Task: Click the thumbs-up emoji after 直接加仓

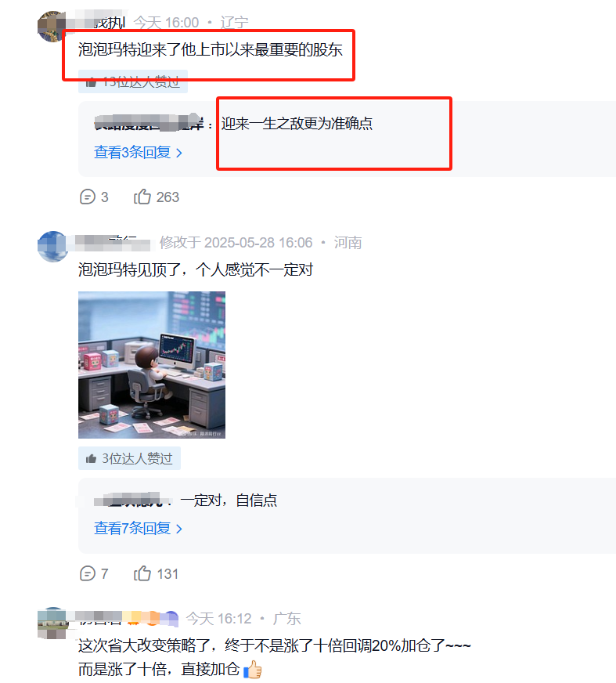Action: pyautogui.click(x=253, y=669)
